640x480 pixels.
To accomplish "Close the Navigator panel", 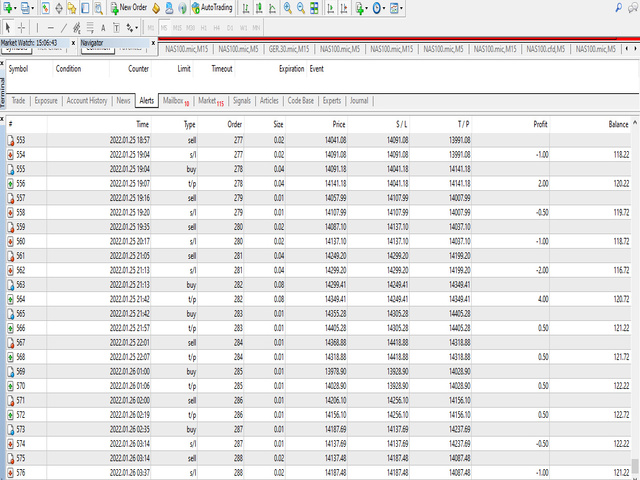I will pos(152,44).
